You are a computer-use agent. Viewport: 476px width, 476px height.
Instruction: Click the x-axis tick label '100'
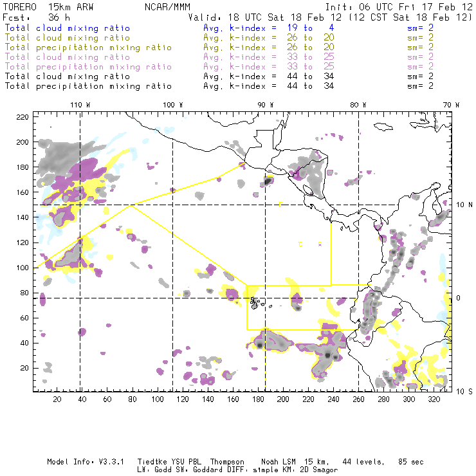coord(158,399)
